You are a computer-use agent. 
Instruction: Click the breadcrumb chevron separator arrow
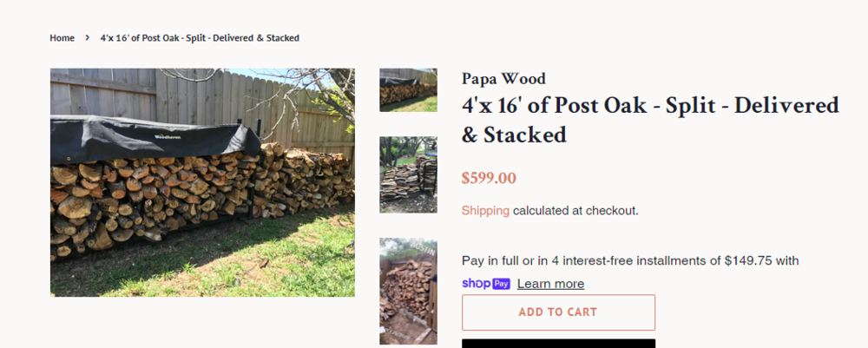(88, 38)
